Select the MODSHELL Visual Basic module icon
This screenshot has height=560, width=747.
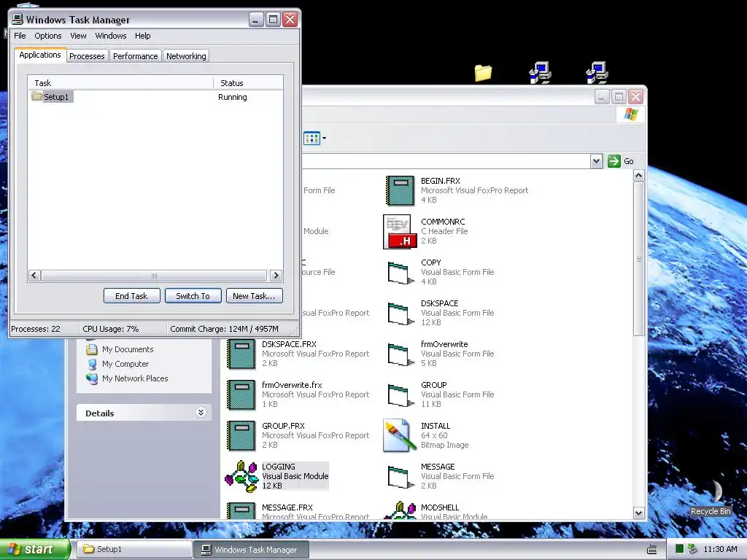coord(400,510)
